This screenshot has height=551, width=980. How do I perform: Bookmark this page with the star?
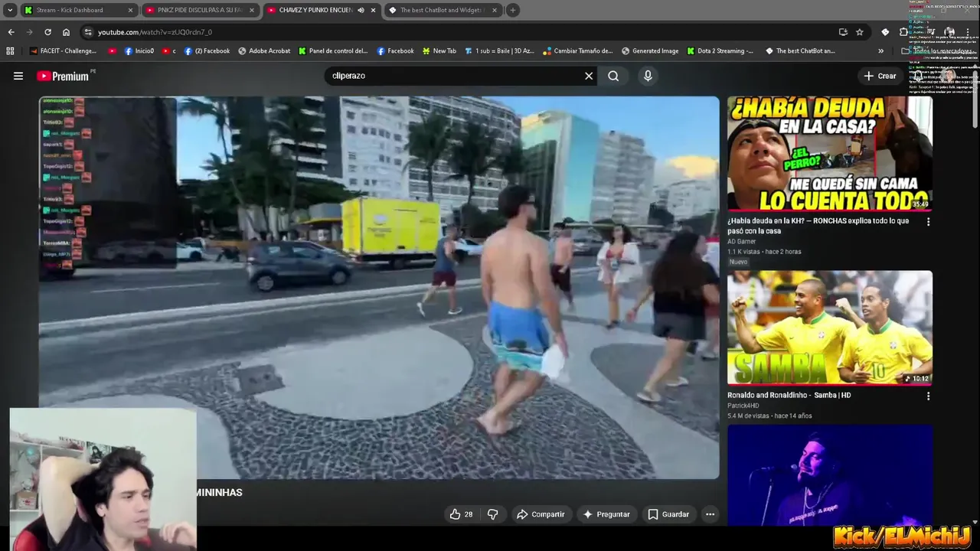point(860,32)
